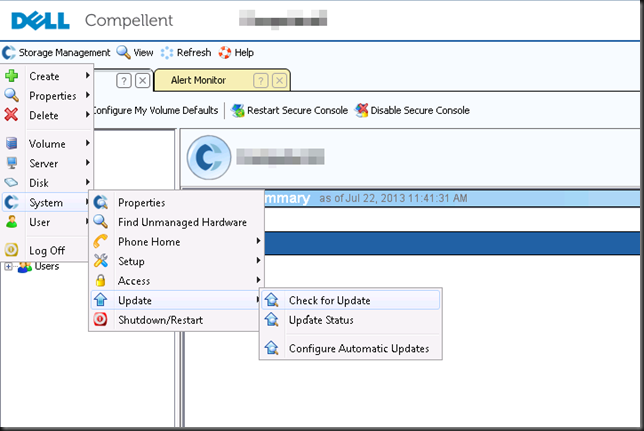The height and width of the screenshot is (431, 644).
Task: Select the Users tree item
Action: [x=47, y=266]
